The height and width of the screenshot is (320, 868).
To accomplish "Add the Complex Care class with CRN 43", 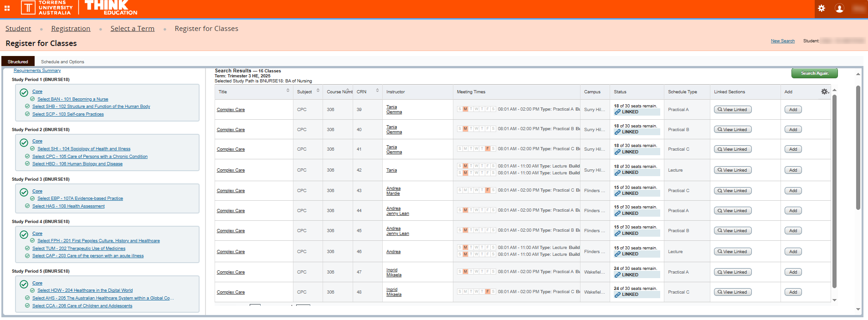I will pos(793,191).
